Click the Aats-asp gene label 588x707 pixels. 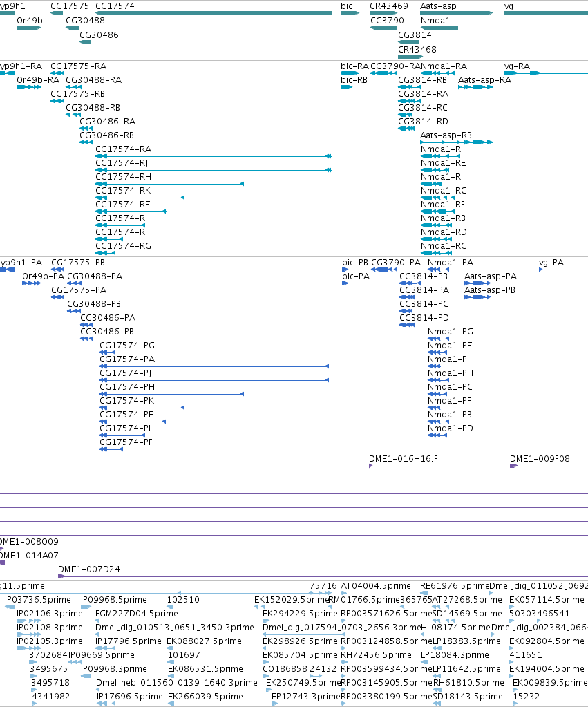438,6
